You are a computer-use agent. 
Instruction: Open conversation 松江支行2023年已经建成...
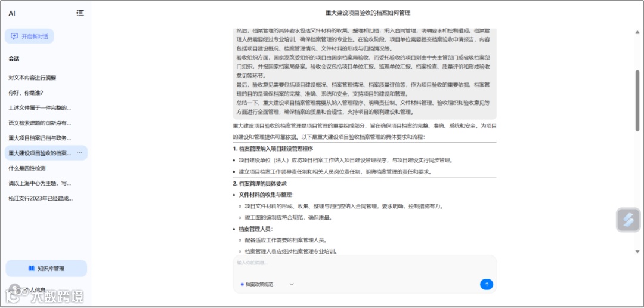(x=41, y=198)
